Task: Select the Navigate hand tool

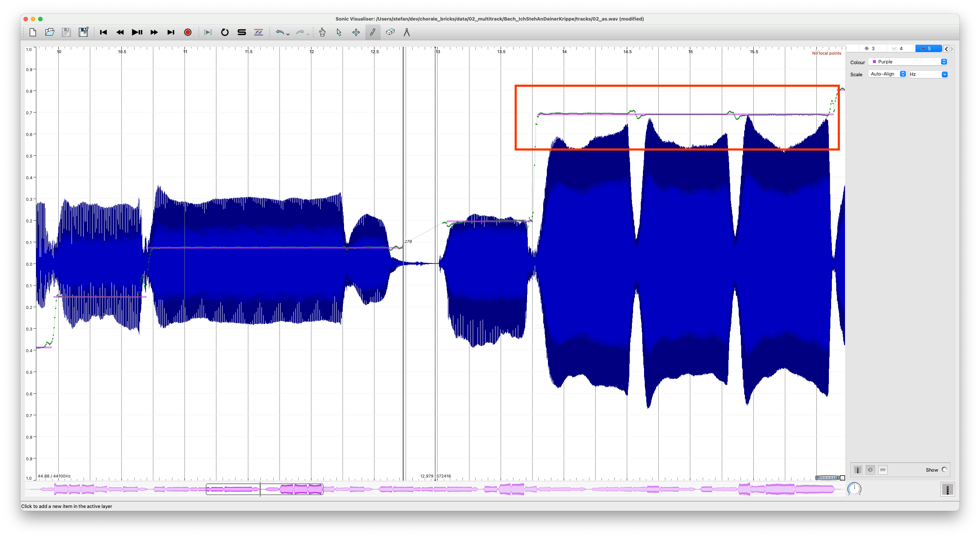Action: click(322, 32)
